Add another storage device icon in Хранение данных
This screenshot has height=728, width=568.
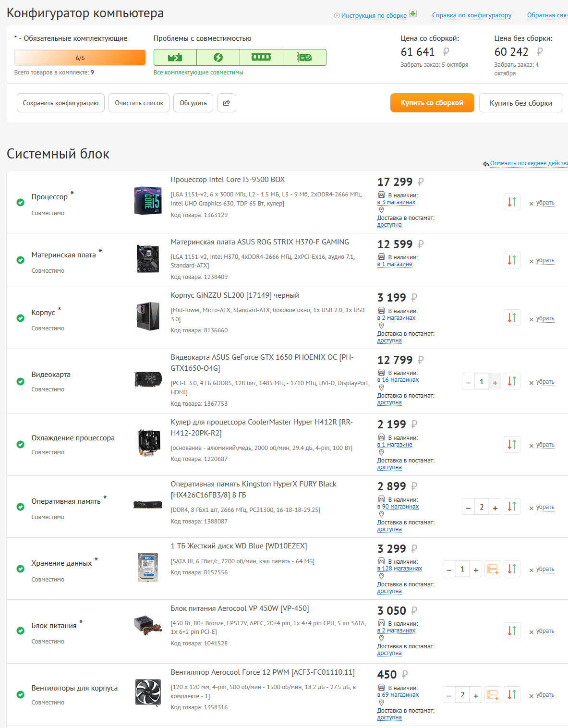click(x=493, y=569)
